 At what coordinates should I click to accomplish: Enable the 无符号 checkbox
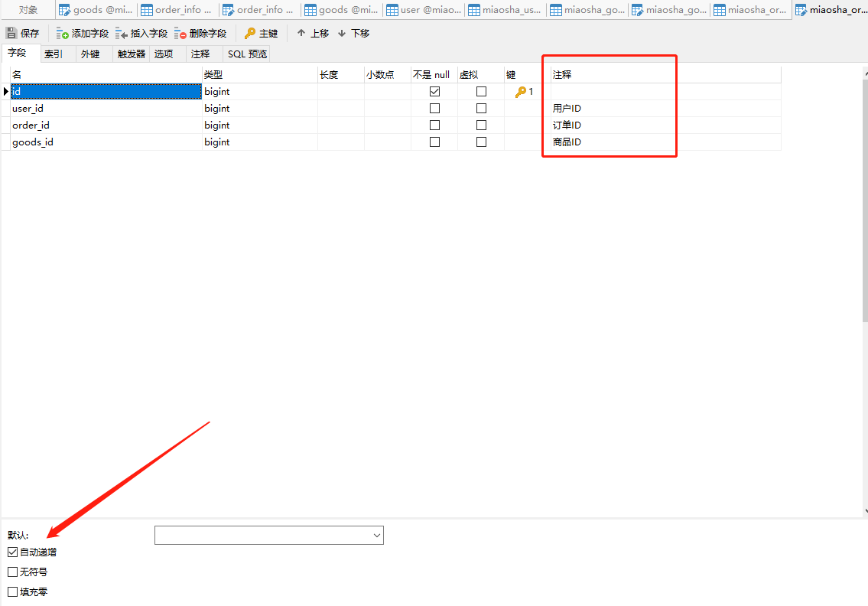point(13,572)
